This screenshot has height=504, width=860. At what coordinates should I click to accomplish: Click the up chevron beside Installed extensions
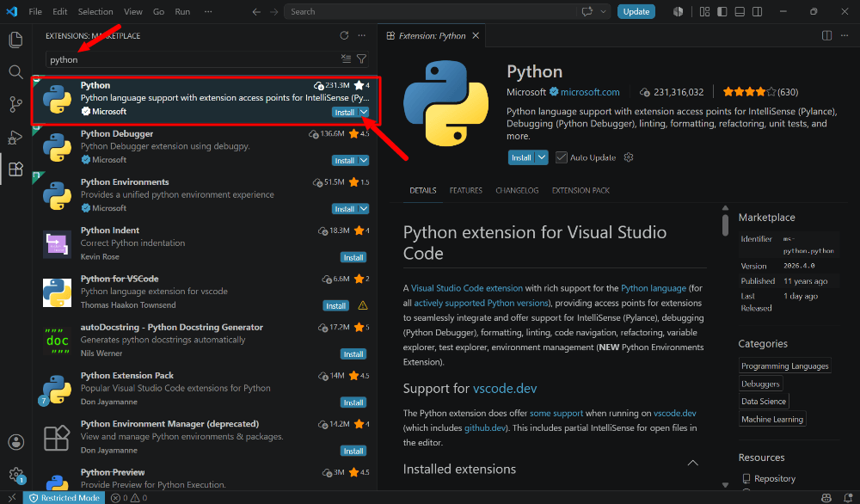tap(692, 463)
